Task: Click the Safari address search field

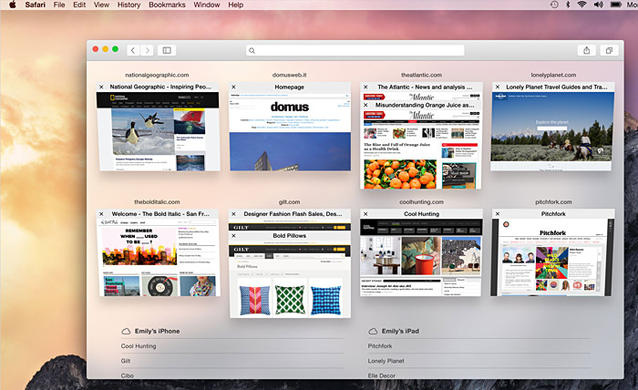Action: [355, 50]
